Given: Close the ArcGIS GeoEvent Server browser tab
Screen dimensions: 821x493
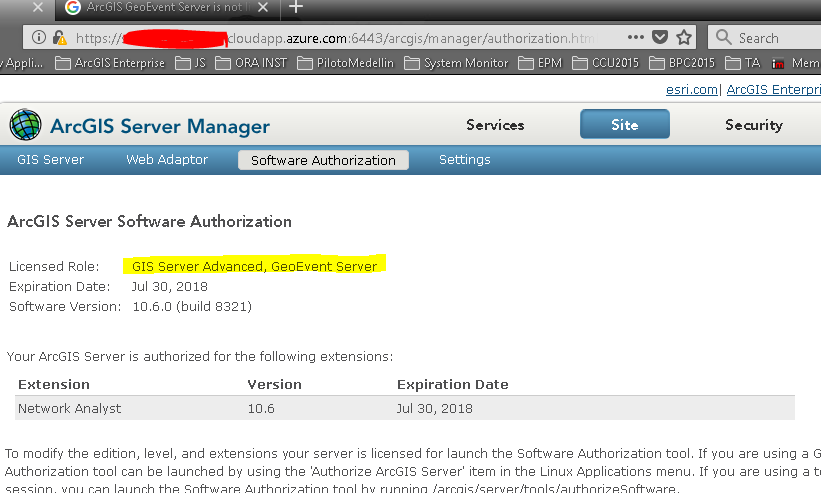Looking at the screenshot, I should click(x=263, y=7).
